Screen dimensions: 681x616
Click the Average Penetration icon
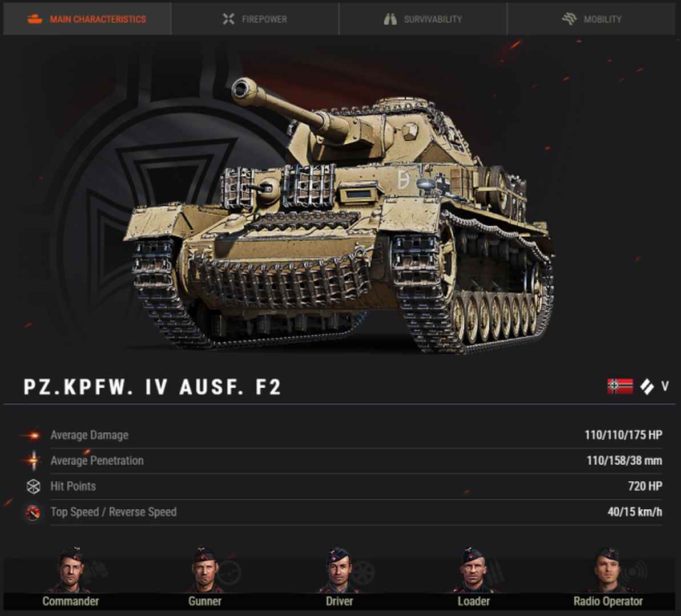(33, 461)
